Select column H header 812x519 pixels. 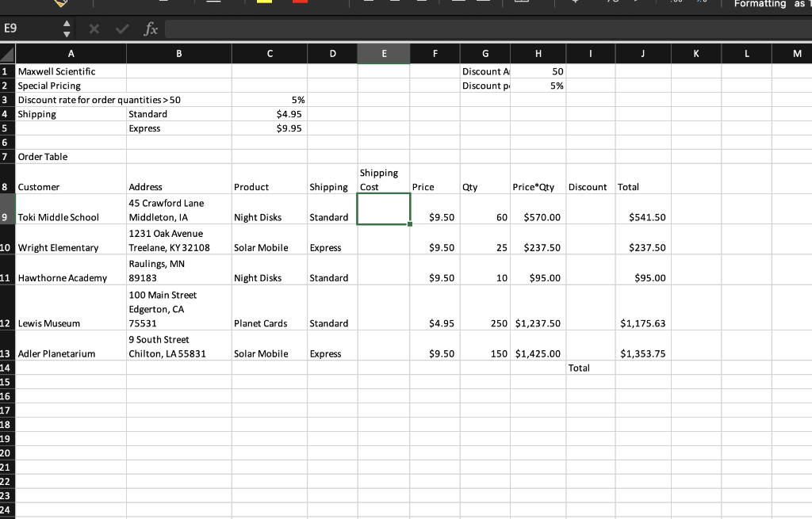(x=538, y=53)
